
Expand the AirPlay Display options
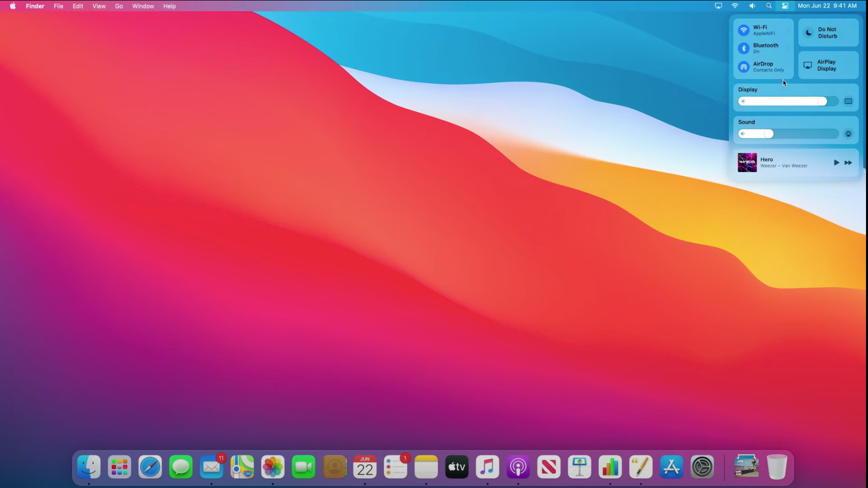pos(827,65)
